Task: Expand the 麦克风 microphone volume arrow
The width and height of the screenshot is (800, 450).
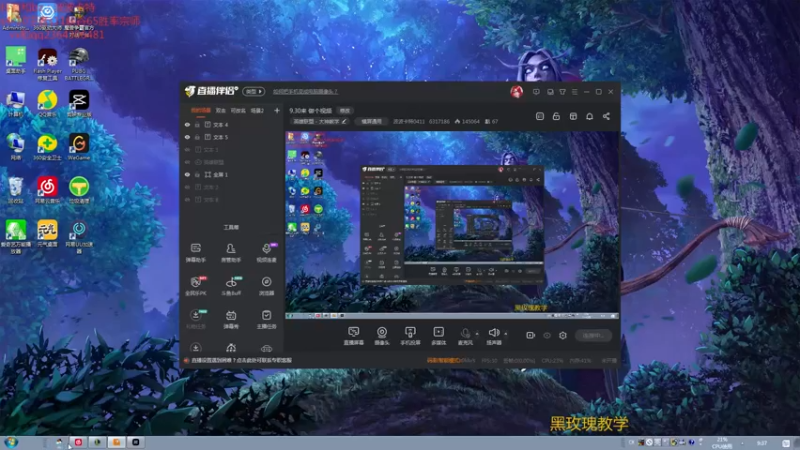Action: 477,334
